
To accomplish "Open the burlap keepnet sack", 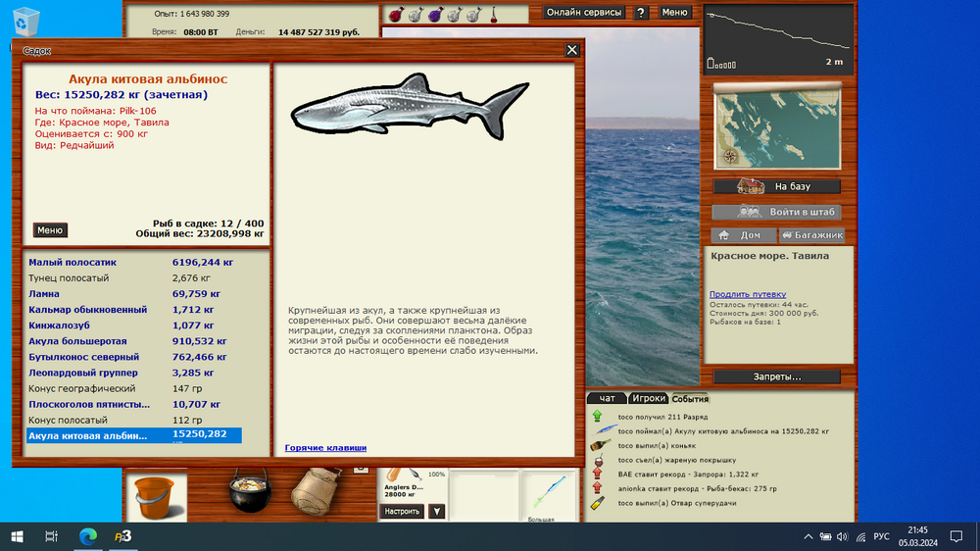I will pyautogui.click(x=316, y=491).
